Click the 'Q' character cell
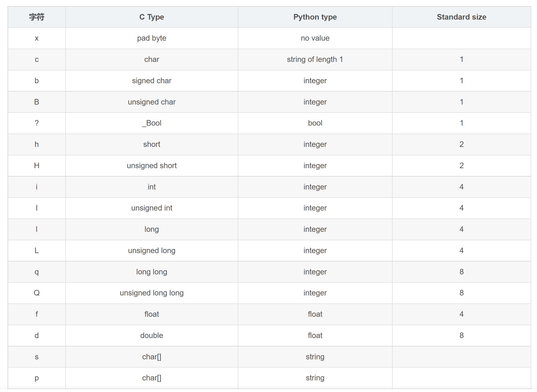 pyautogui.click(x=37, y=293)
